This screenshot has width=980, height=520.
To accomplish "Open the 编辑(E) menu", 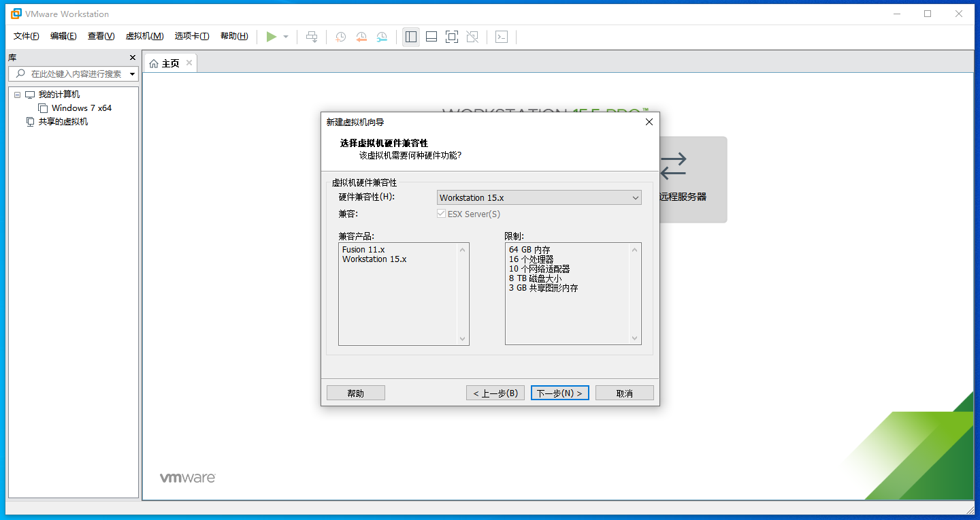I will [63, 36].
